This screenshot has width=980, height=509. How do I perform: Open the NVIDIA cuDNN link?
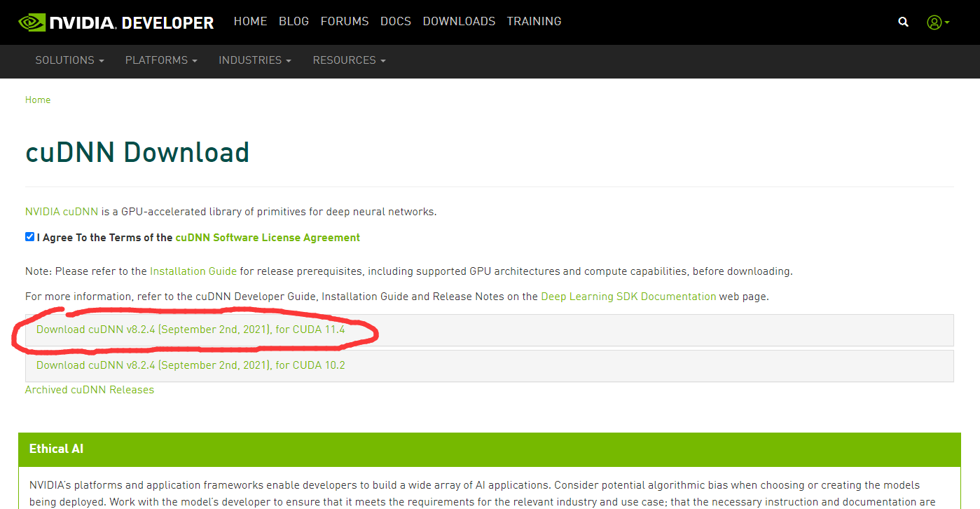pos(62,212)
